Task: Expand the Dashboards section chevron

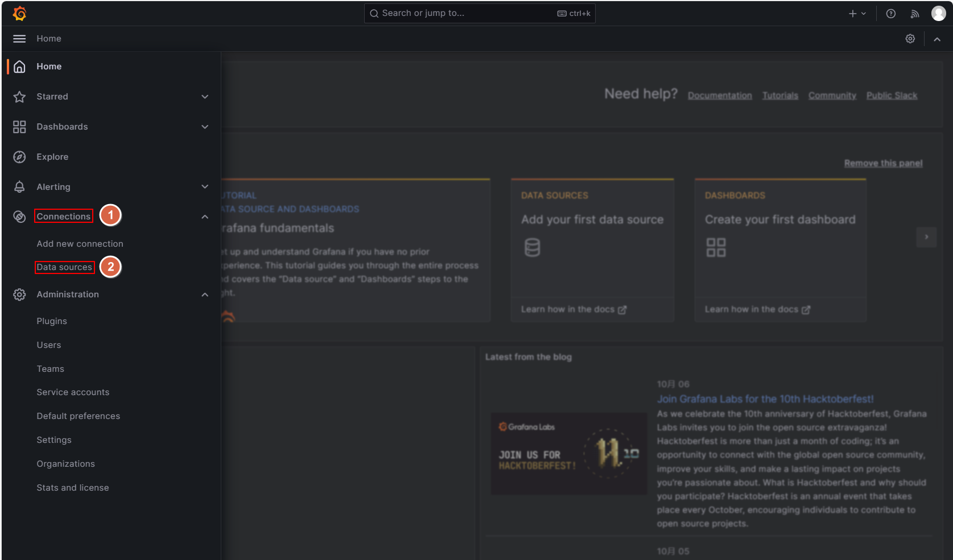Action: pos(205,127)
